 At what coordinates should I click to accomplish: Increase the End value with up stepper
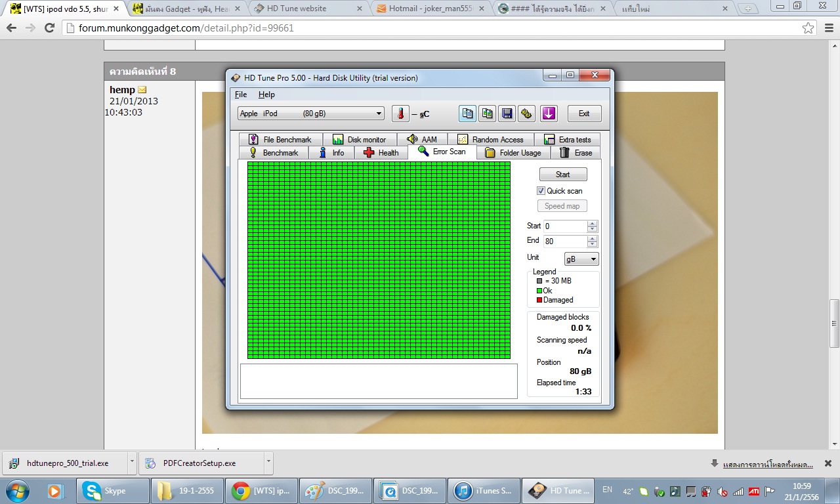point(593,238)
